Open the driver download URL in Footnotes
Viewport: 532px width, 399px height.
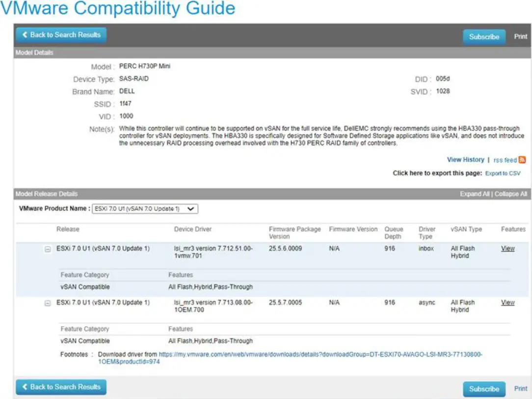[290, 358]
